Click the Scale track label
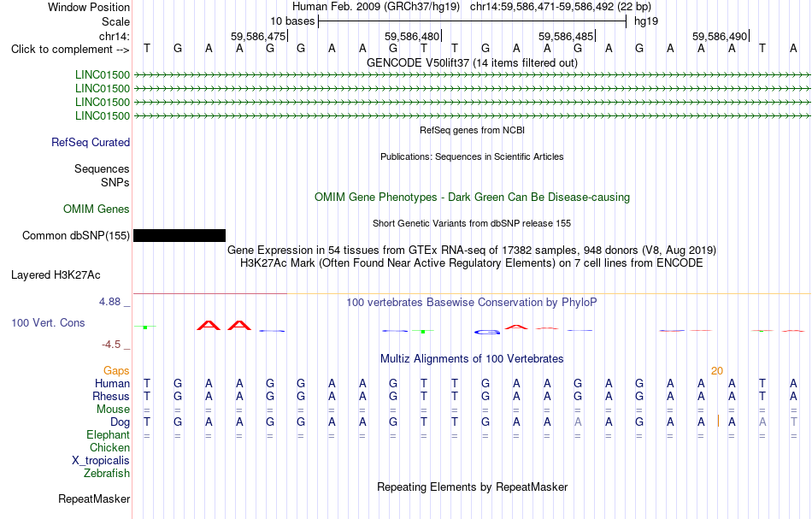 coord(115,21)
